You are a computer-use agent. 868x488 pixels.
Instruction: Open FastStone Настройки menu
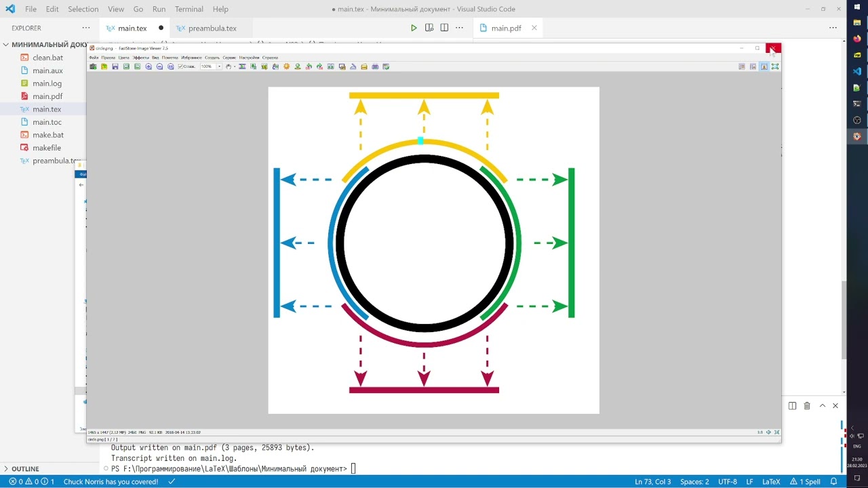(x=249, y=58)
